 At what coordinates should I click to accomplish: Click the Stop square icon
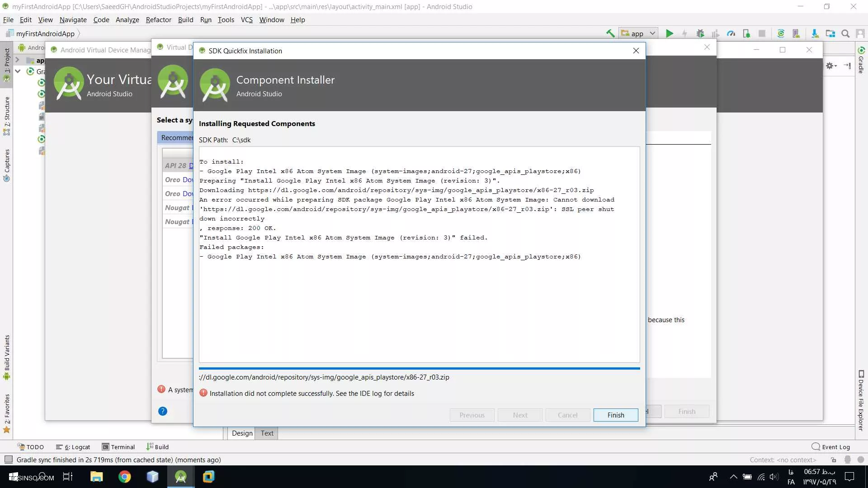pos(762,33)
